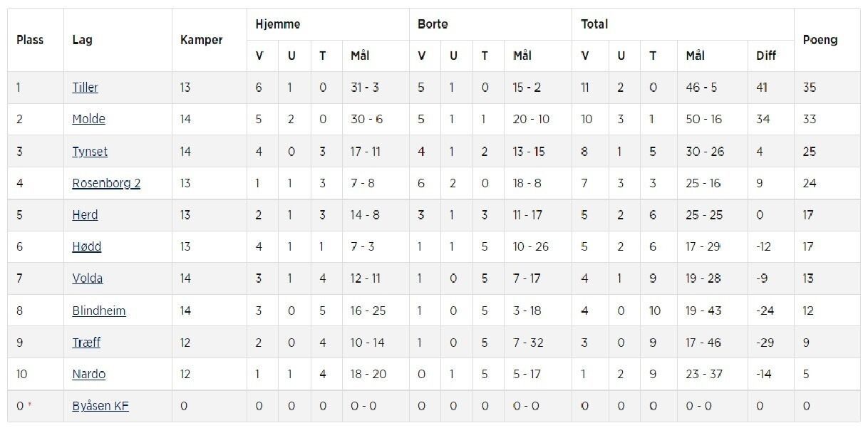Click the Poeng column header
The height and width of the screenshot is (433, 868).
pyautogui.click(x=820, y=40)
